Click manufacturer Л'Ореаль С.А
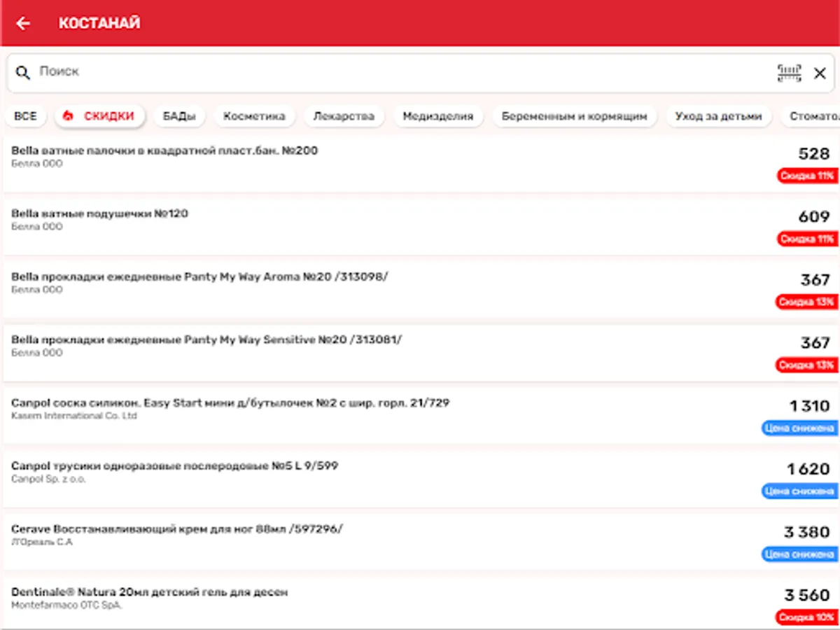Viewport: 840px width, 630px height. point(42,542)
